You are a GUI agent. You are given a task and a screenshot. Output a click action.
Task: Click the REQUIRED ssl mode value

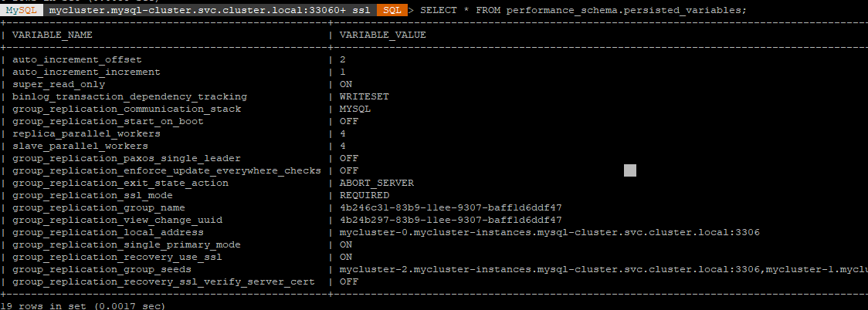coord(364,195)
